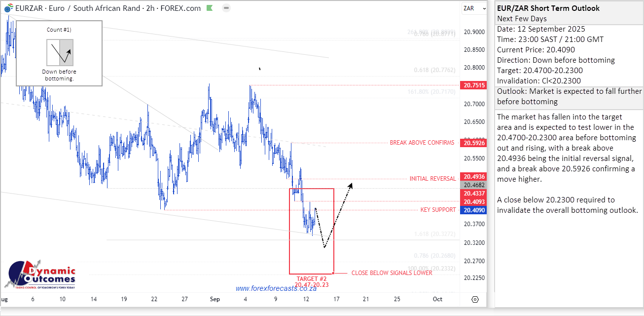Select the blue 20.4090 axis price tag
644x316 pixels.
[x=474, y=210]
